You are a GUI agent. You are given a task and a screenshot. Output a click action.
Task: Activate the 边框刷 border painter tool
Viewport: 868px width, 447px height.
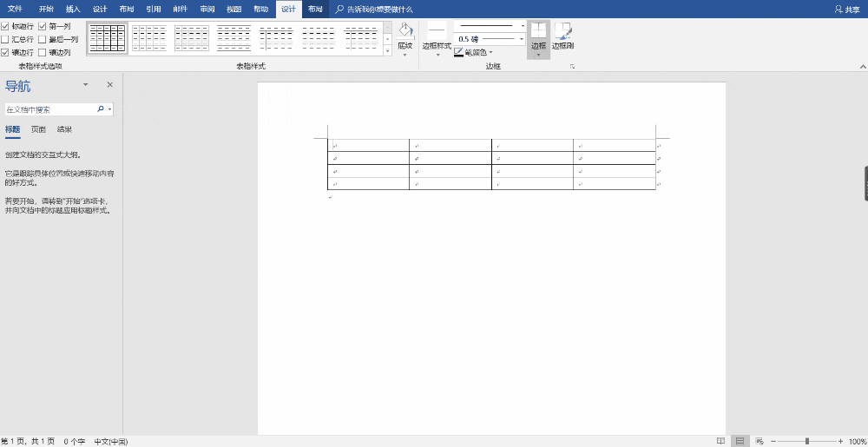pos(562,36)
